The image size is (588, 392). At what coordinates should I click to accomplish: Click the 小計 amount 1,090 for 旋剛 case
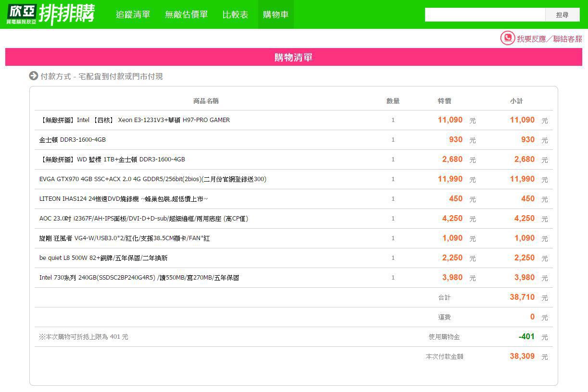[525, 238]
